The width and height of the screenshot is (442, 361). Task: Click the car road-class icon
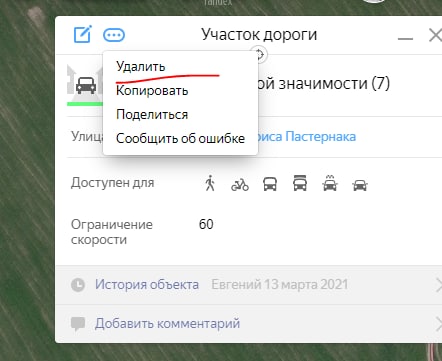coord(86,85)
